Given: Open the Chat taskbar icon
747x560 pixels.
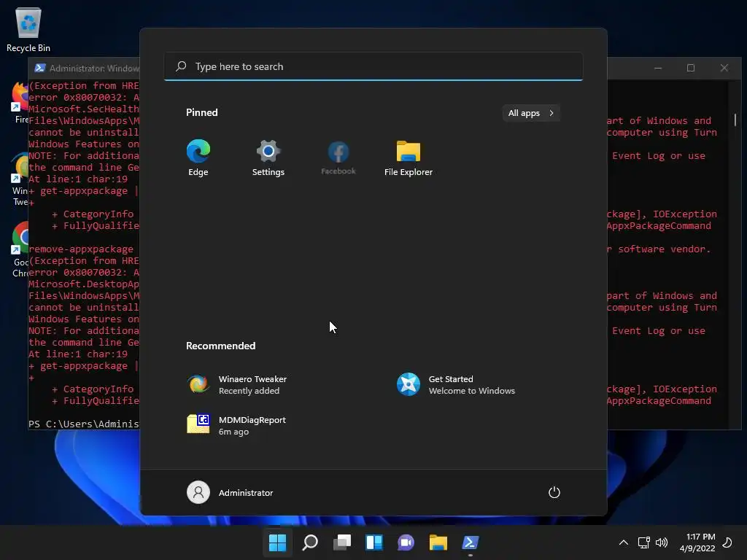Looking at the screenshot, I should pyautogui.click(x=406, y=542).
